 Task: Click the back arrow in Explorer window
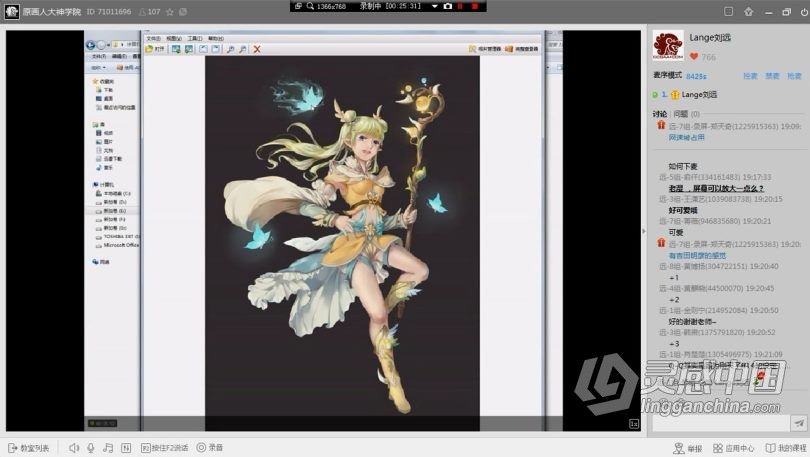click(90, 45)
